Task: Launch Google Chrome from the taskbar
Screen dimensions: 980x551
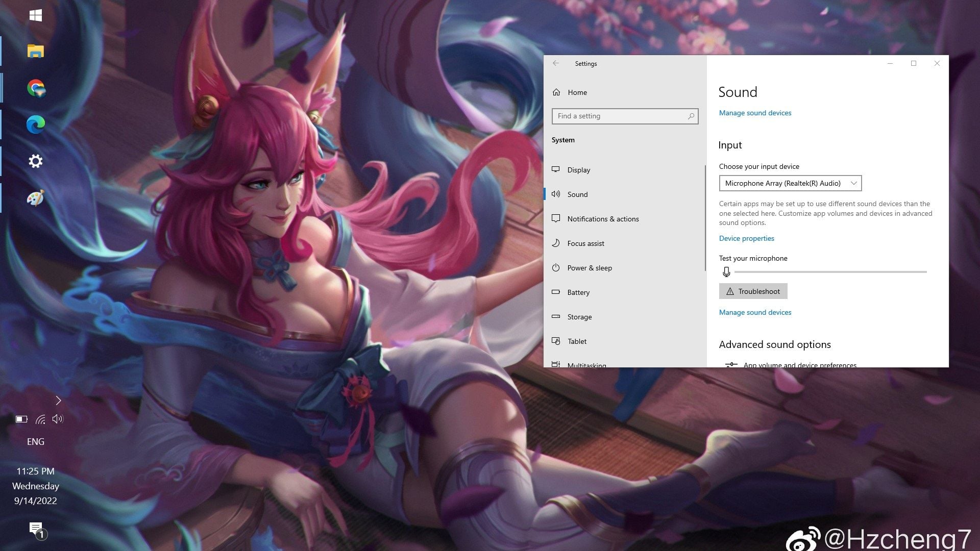Action: (x=36, y=88)
